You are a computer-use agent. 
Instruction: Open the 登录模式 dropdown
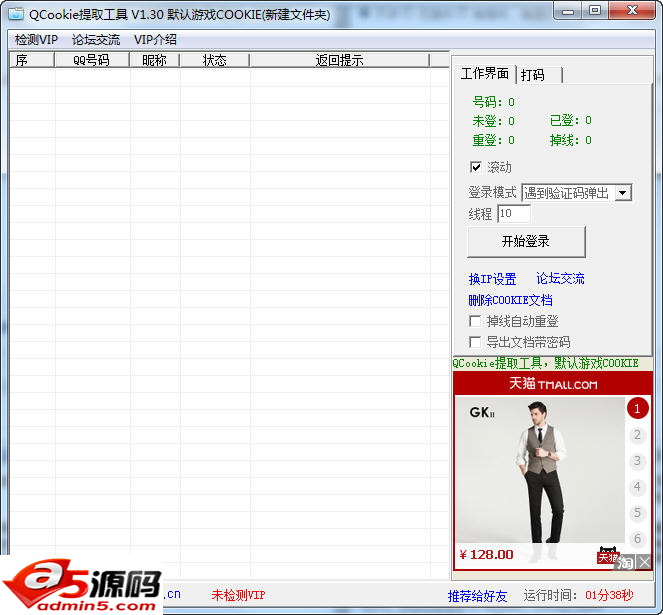point(622,193)
